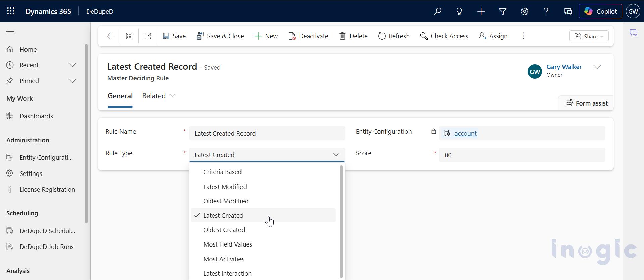Click the plus quick create icon
This screenshot has height=280, width=644.
(481, 11)
